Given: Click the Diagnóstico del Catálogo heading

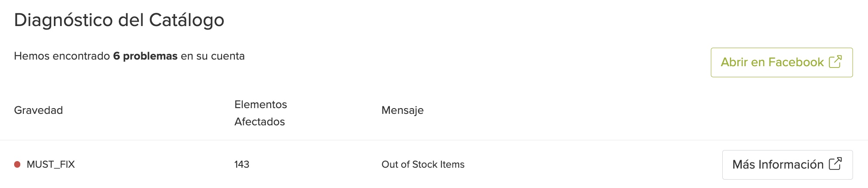Looking at the screenshot, I should 119,20.
